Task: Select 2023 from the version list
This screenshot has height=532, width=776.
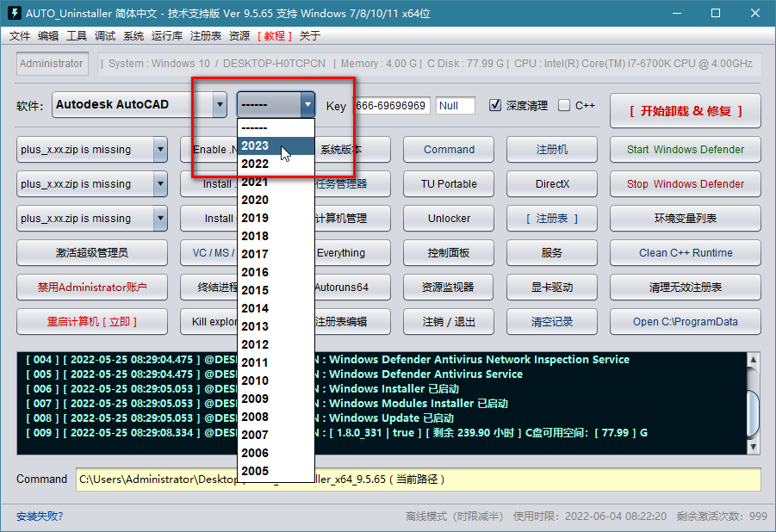Action: tap(276, 145)
